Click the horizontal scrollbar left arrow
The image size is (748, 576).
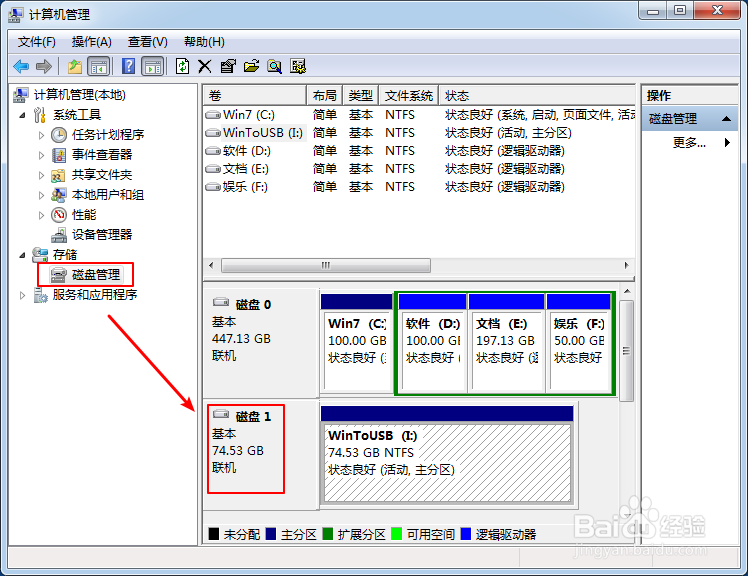click(x=211, y=265)
